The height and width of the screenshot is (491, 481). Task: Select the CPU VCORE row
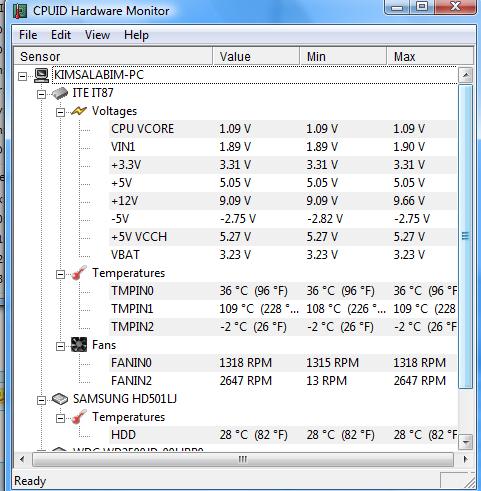283,129
